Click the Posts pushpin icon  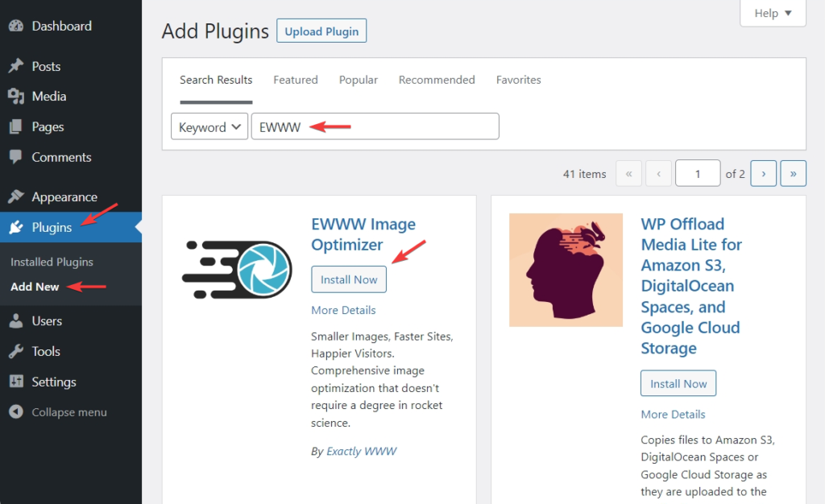tap(16, 66)
